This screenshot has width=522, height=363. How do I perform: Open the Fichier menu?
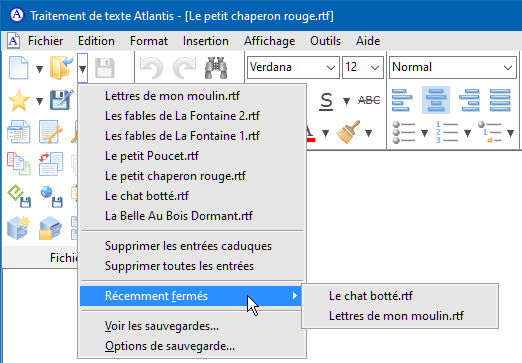click(45, 41)
